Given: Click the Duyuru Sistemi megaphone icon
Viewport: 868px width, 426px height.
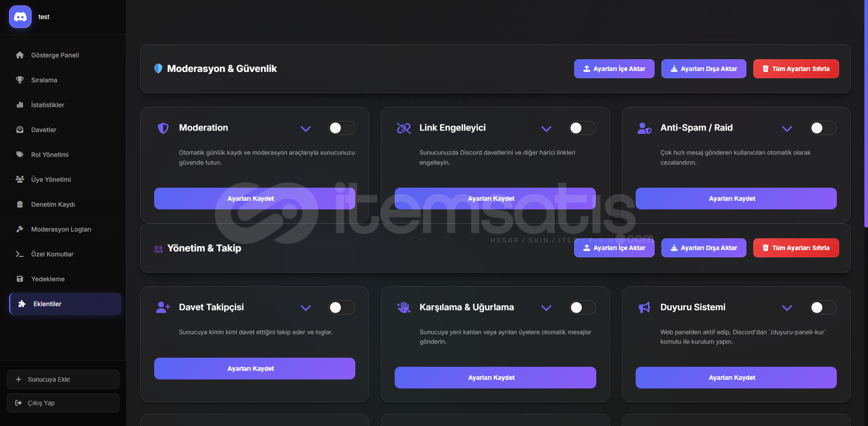Looking at the screenshot, I should (x=644, y=308).
